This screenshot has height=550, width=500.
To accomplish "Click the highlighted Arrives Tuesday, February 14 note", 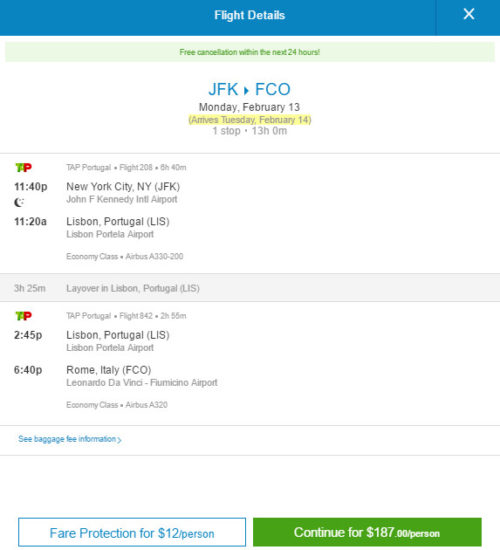I will (x=250, y=120).
